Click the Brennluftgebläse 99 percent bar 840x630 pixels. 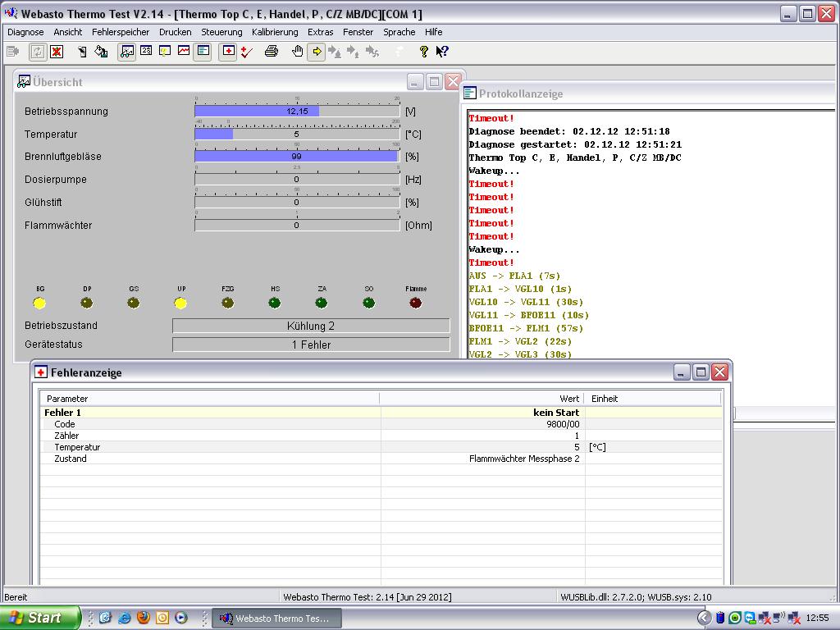coord(297,157)
